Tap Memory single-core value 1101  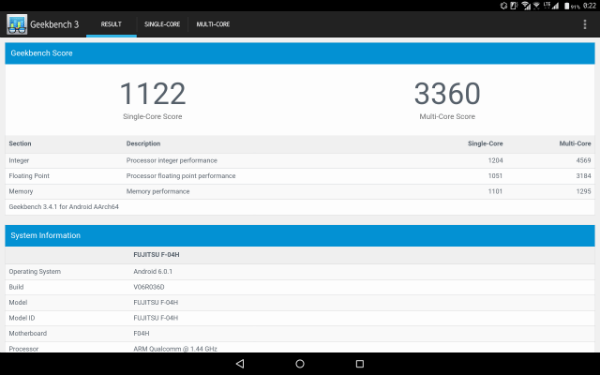point(496,191)
